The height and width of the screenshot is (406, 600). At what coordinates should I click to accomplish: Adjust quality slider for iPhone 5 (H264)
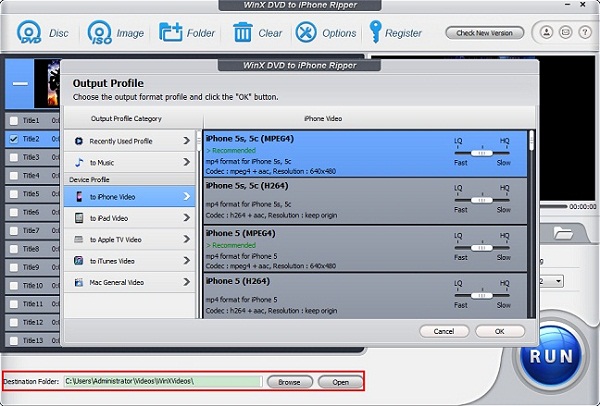point(482,295)
